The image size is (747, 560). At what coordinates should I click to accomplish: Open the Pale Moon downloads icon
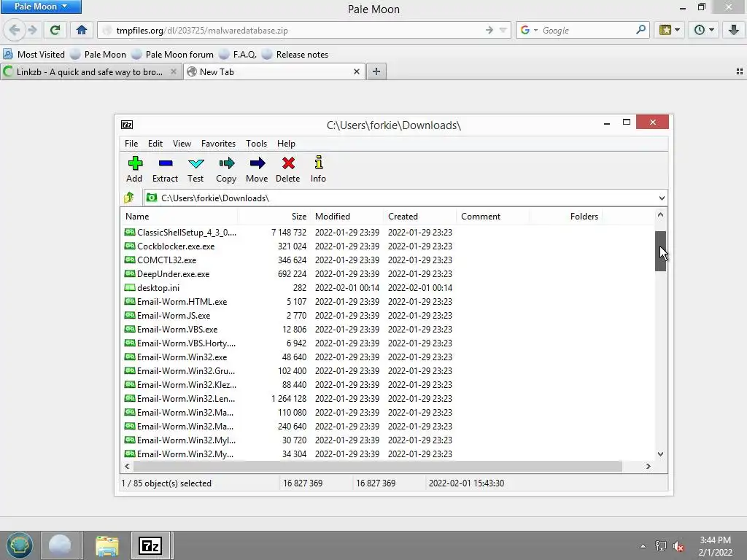point(734,30)
